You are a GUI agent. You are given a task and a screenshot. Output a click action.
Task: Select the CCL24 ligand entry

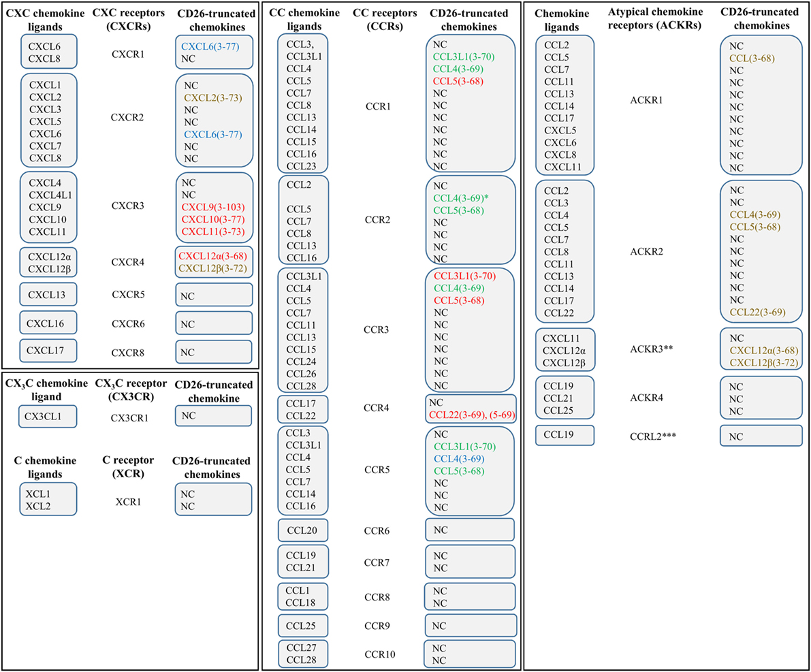[x=301, y=362]
